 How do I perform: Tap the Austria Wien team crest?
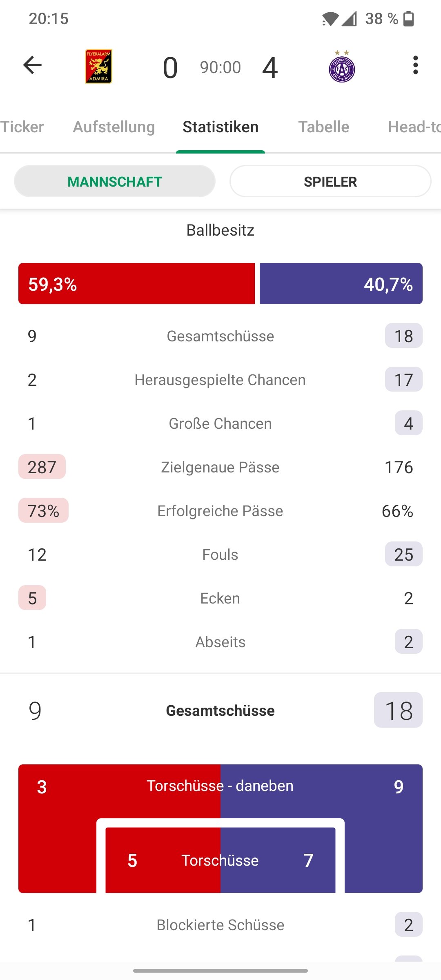click(x=342, y=67)
